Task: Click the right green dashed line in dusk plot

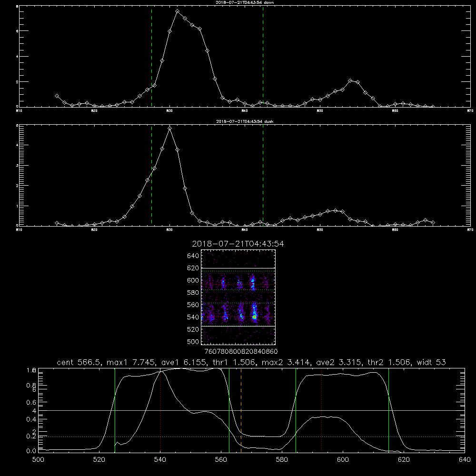Action: 263,176
